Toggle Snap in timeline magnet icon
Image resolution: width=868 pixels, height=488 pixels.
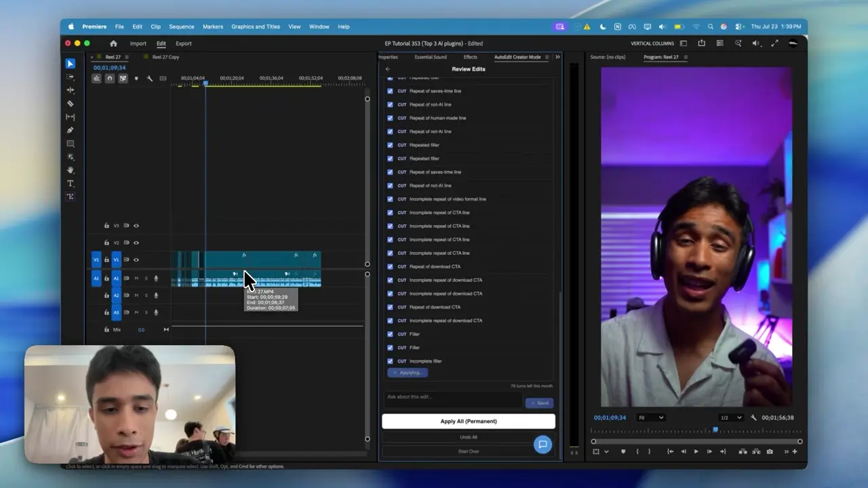coord(110,79)
